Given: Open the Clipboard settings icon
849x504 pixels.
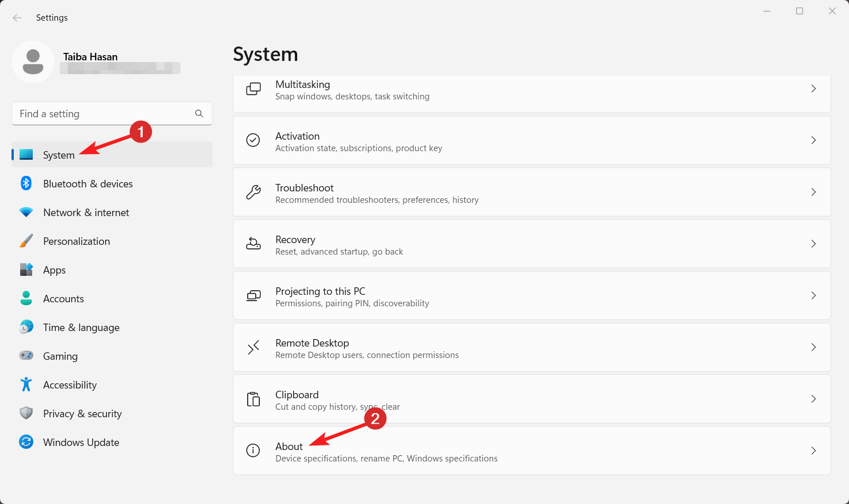Looking at the screenshot, I should 253,399.
